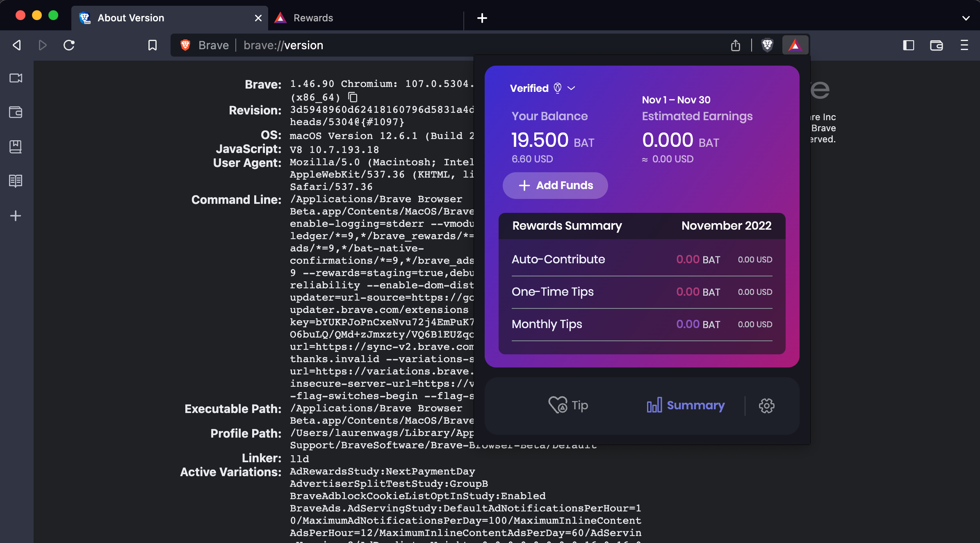View the Rewards Summary
Viewport: 980px width, 543px height.
click(685, 405)
